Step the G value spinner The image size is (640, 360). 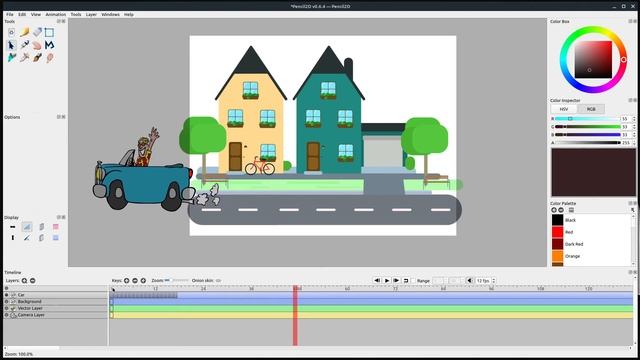point(634,127)
